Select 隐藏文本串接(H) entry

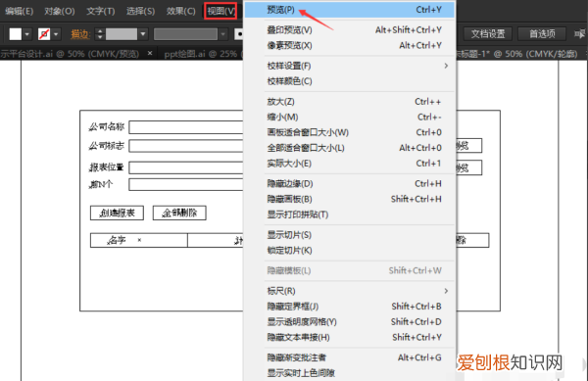tap(349, 337)
